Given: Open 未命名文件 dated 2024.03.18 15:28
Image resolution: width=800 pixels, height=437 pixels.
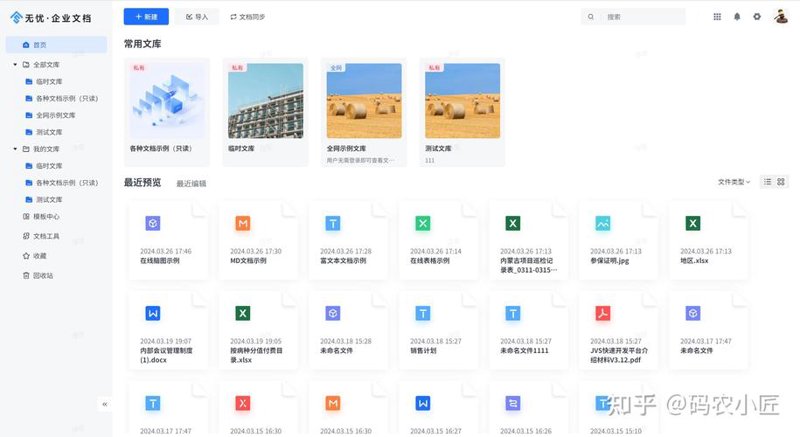Looking at the screenshot, I should coord(333,313).
